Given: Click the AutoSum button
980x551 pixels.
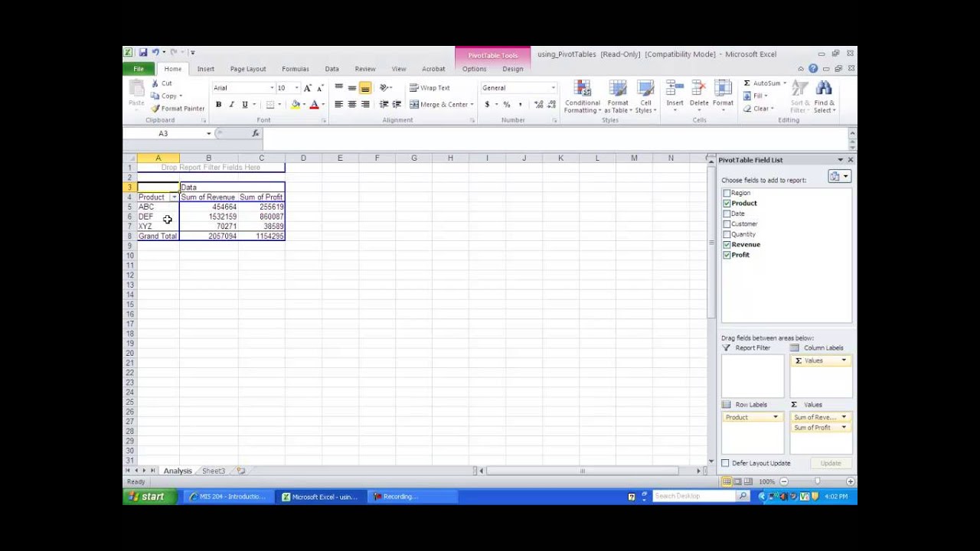Looking at the screenshot, I should coord(763,83).
